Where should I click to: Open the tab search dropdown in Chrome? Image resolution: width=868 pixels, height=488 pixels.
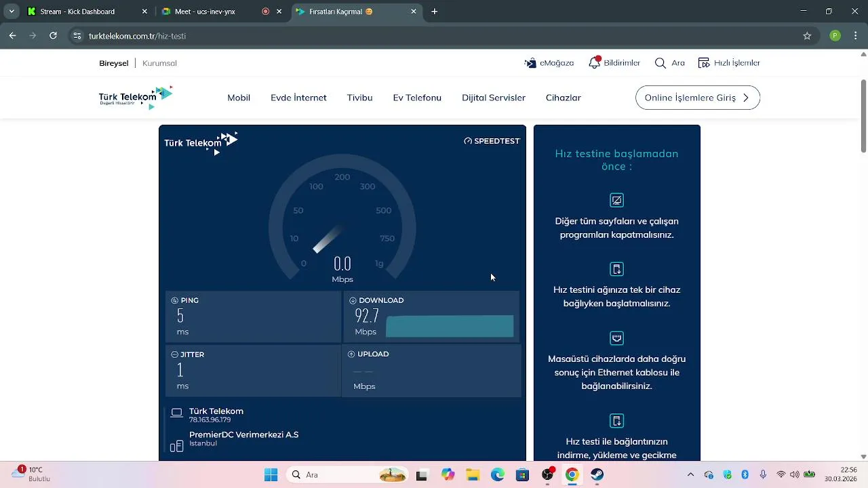point(12,12)
